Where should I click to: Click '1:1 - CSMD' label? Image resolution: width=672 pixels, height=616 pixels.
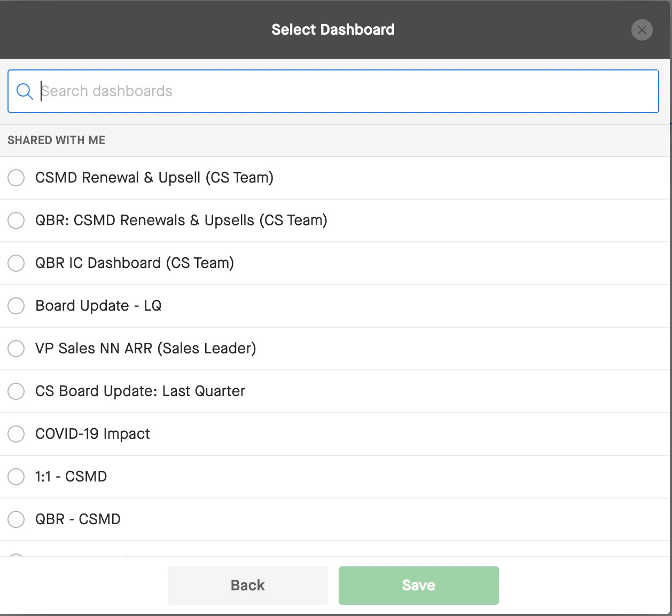[x=71, y=477]
